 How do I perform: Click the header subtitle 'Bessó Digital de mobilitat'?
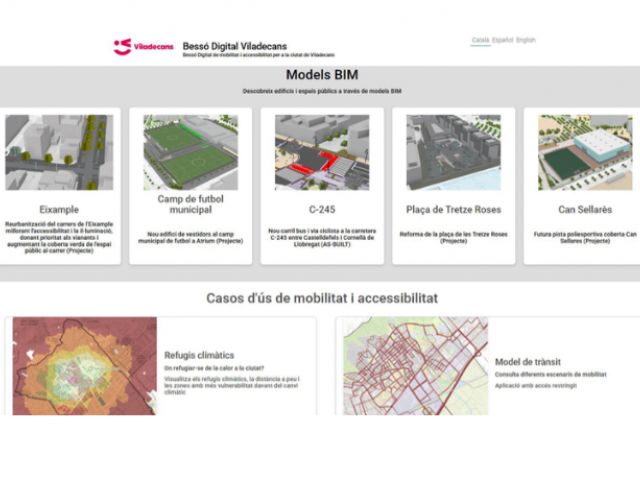coord(259,55)
